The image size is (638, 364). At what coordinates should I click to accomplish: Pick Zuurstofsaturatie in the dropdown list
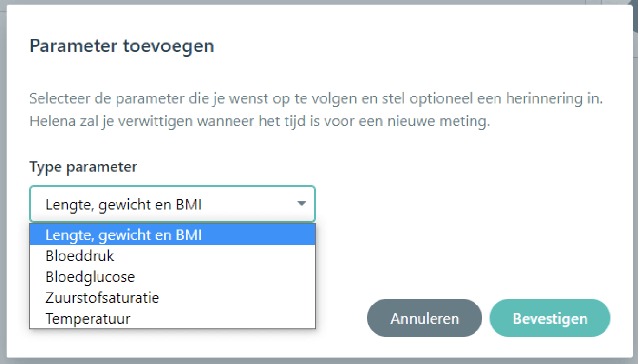click(172, 298)
